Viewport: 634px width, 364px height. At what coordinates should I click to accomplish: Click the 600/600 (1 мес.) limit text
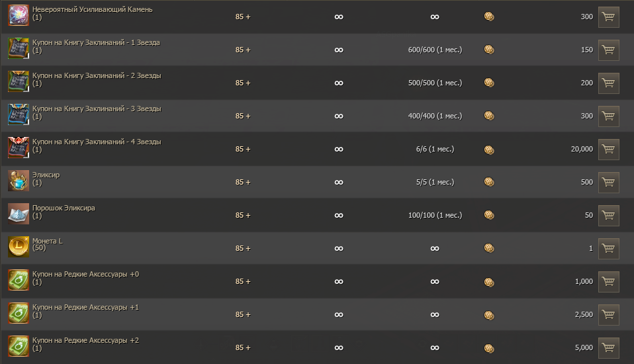click(435, 50)
